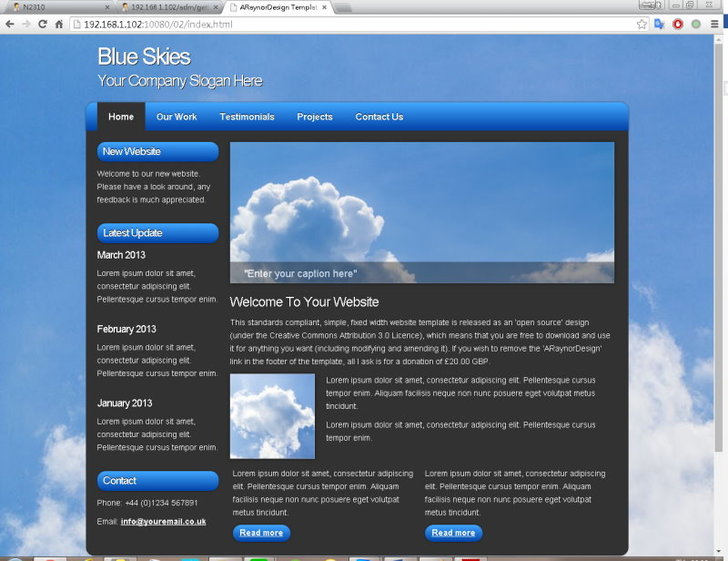Click the large cloud banner image
This screenshot has height=561, width=728.
point(422,212)
